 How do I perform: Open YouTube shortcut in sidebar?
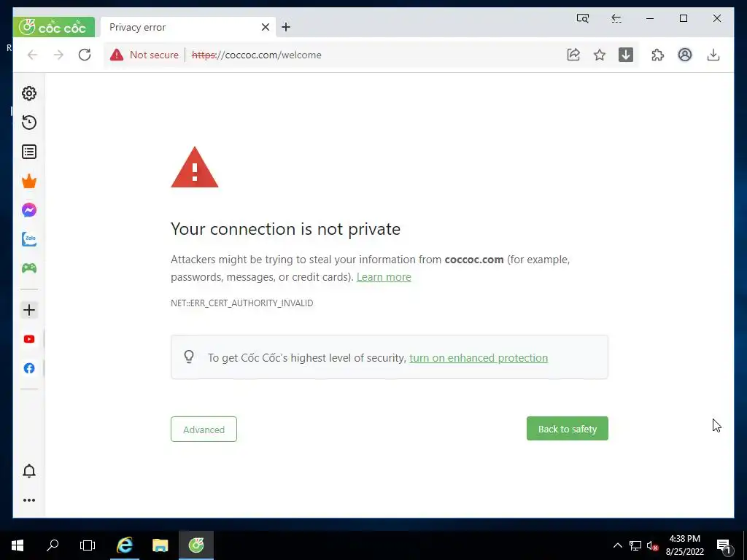tap(29, 339)
